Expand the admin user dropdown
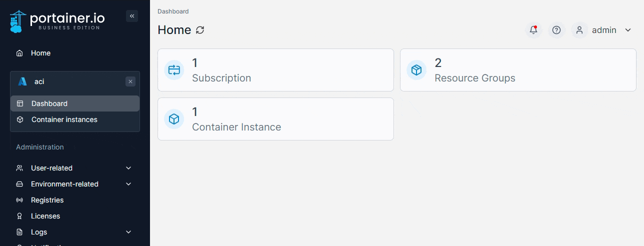The width and height of the screenshot is (644, 246). pos(628,30)
